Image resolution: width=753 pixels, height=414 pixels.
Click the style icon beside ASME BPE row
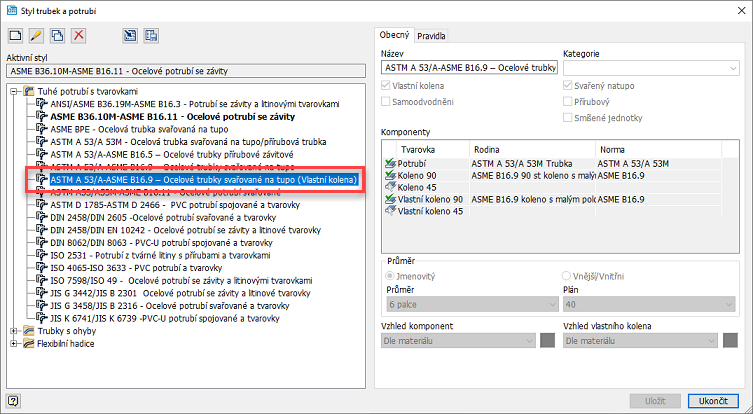coord(42,129)
